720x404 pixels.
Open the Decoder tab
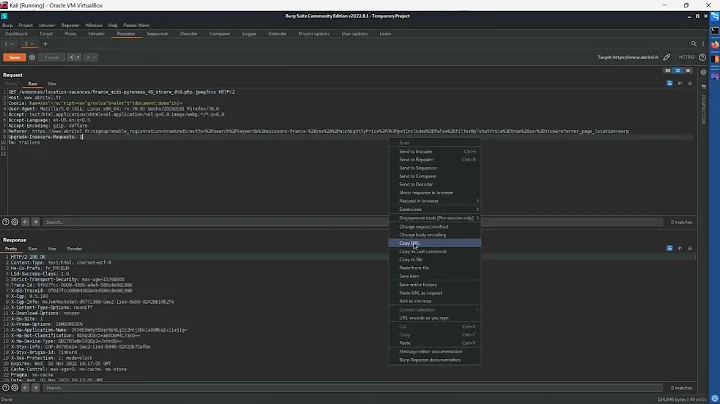click(189, 34)
